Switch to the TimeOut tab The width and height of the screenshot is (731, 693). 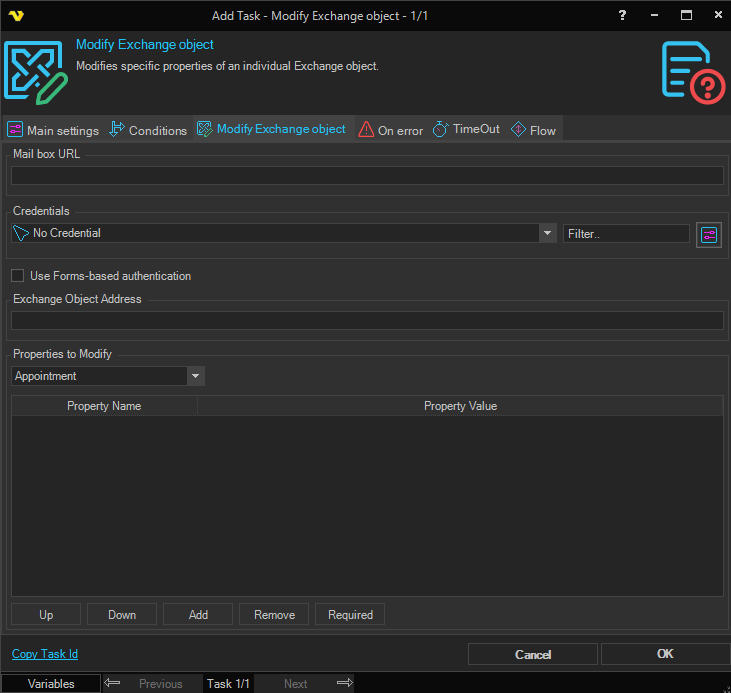coord(466,130)
